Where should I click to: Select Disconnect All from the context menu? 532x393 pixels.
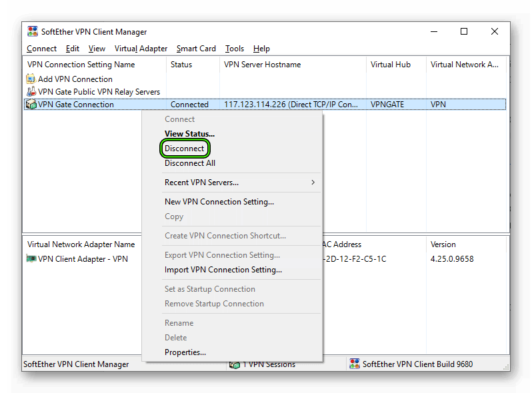tap(189, 163)
